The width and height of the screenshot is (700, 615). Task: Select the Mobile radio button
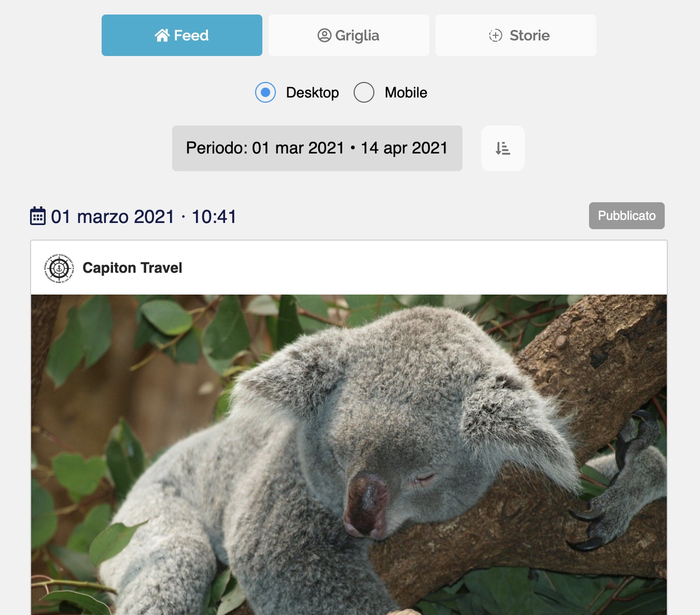364,92
